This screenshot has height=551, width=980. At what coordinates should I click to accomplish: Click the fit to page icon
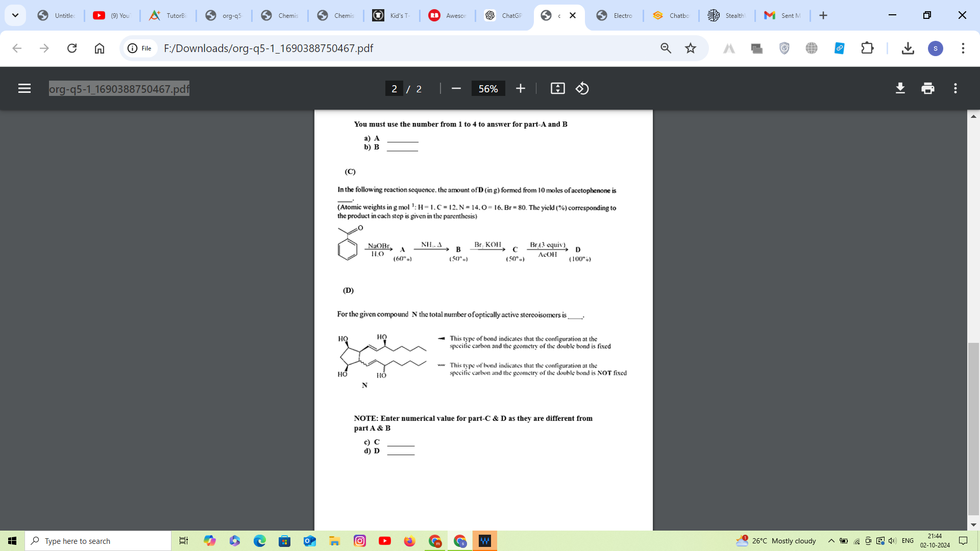coord(557,88)
